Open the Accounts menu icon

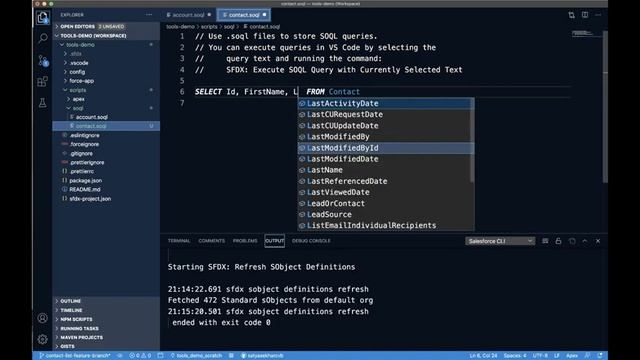(x=42, y=318)
